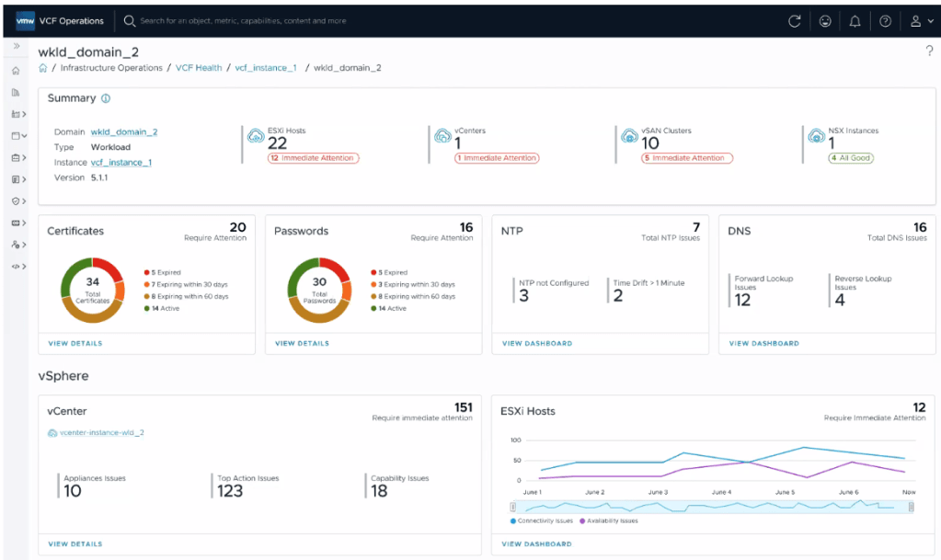Click the ESXi Hosts chart range slider
Screen dimensions: 941x560
pos(712,507)
